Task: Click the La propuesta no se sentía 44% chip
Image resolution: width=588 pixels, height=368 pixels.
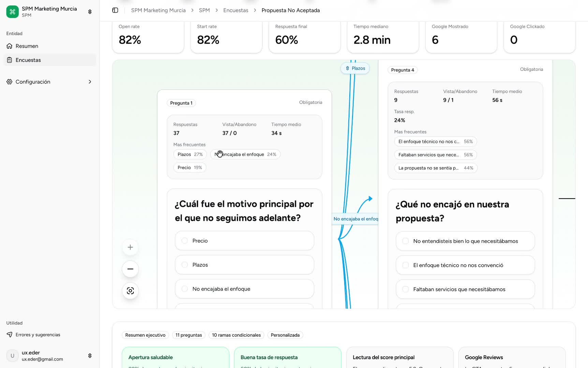Action: tap(436, 168)
